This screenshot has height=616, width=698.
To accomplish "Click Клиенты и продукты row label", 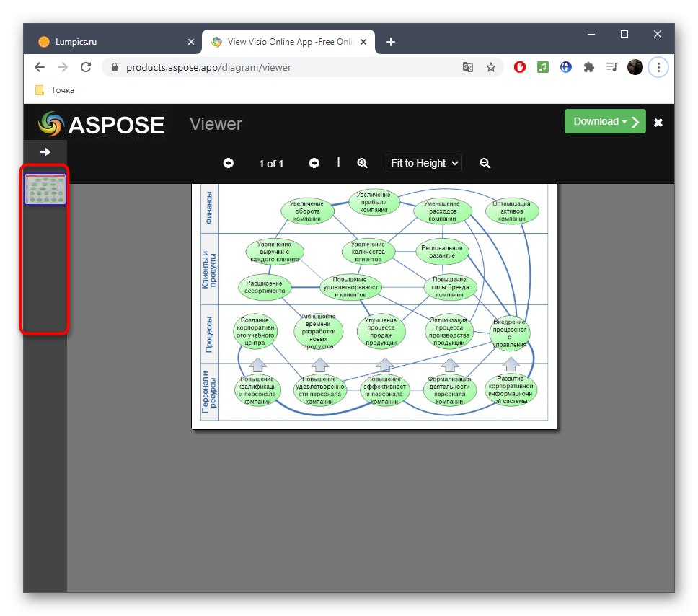I will (x=209, y=269).
